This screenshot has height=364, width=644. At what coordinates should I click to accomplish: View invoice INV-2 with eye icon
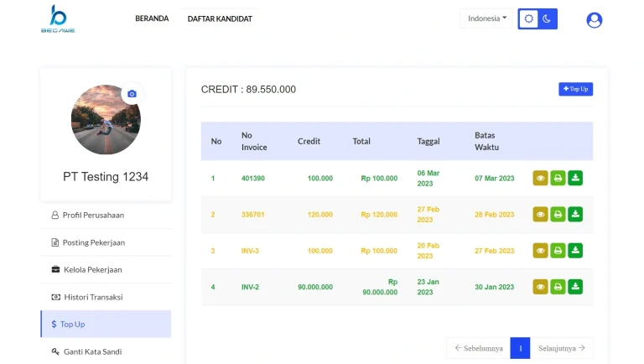coord(541,287)
